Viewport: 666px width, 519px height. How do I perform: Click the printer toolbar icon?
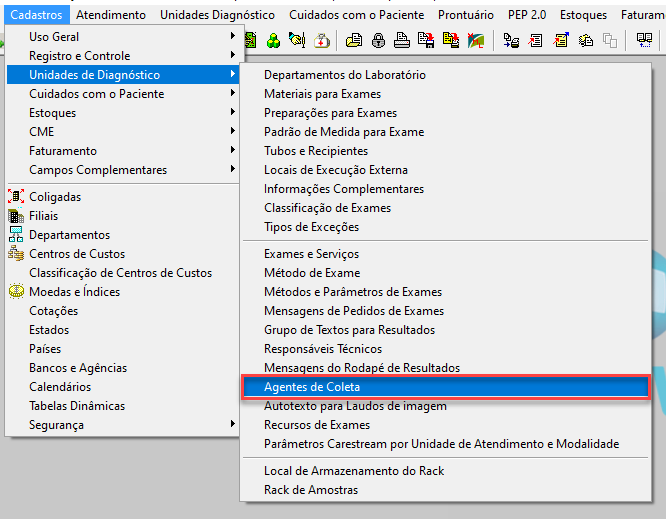401,40
